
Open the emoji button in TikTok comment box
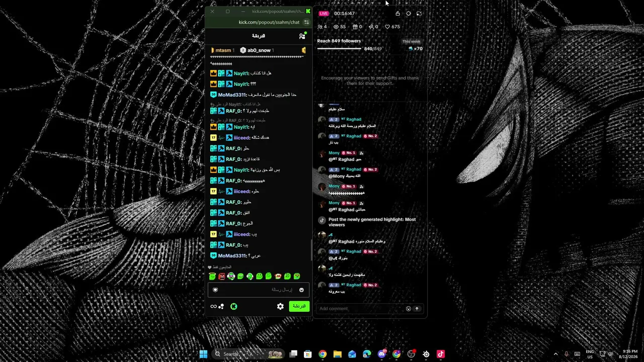(409, 309)
